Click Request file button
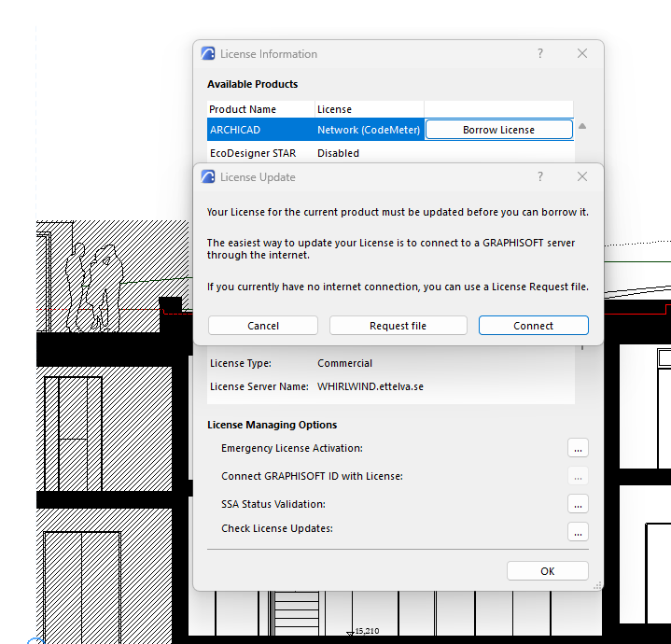671x644 pixels. [x=398, y=326]
